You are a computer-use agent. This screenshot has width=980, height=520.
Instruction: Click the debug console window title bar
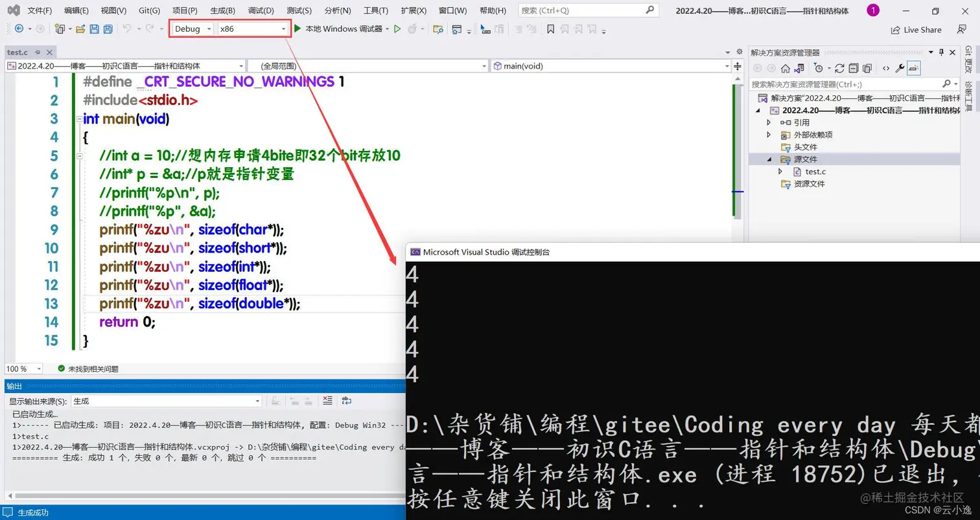692,252
